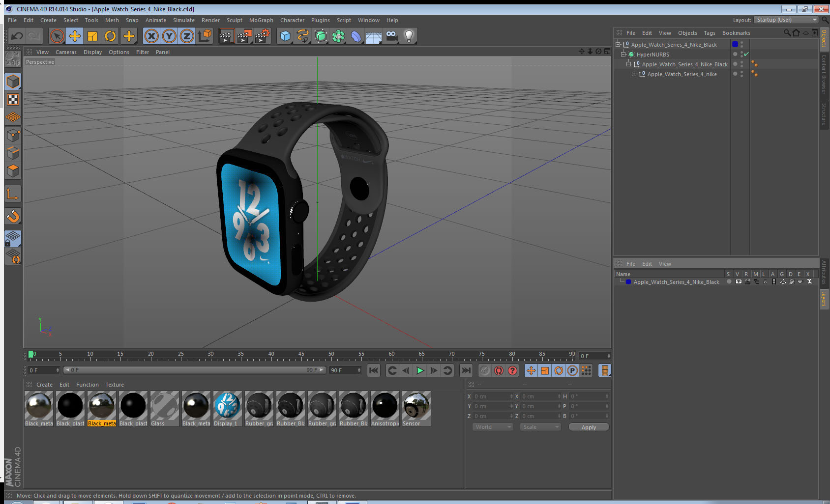
Task: Open the Layers side tab
Action: pos(824,298)
